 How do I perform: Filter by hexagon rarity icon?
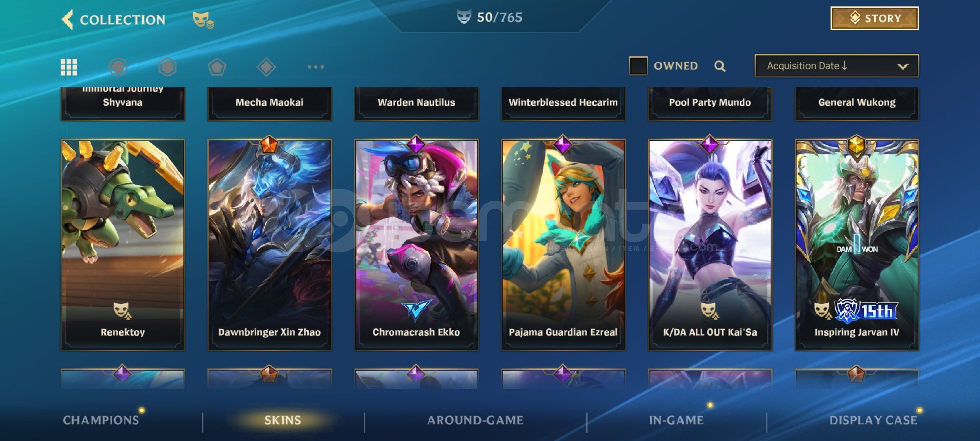click(x=167, y=67)
